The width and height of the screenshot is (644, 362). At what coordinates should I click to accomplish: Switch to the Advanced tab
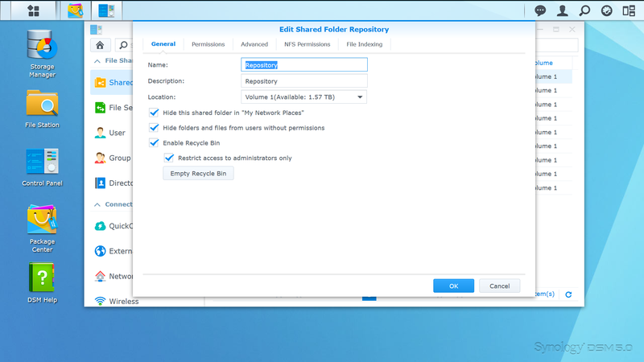[x=254, y=44]
